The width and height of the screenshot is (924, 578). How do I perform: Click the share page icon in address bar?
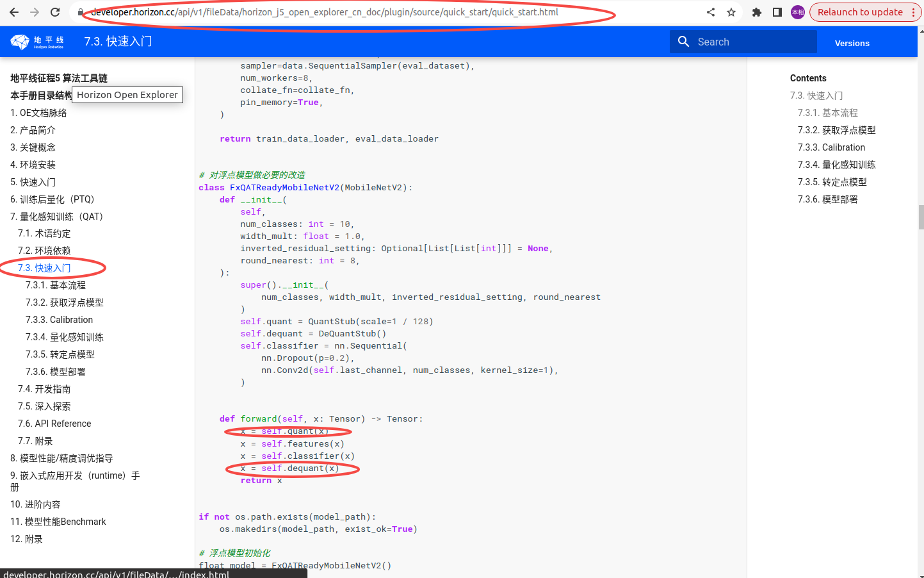tap(711, 12)
